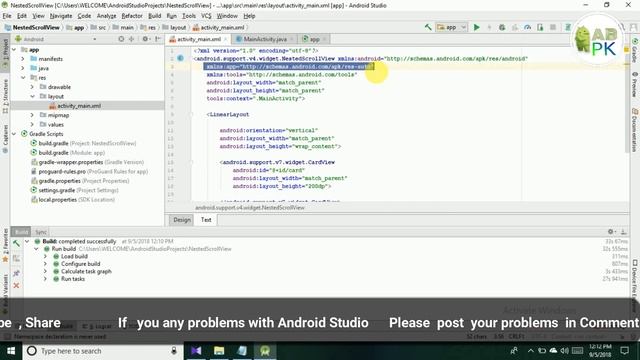Open the Refactor menu
640x360 pixels.
tap(132, 16)
